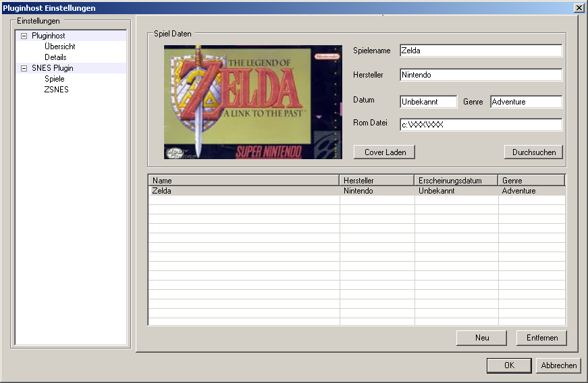The image size is (588, 383).
Task: Confirm with the OK button
Action: point(509,365)
